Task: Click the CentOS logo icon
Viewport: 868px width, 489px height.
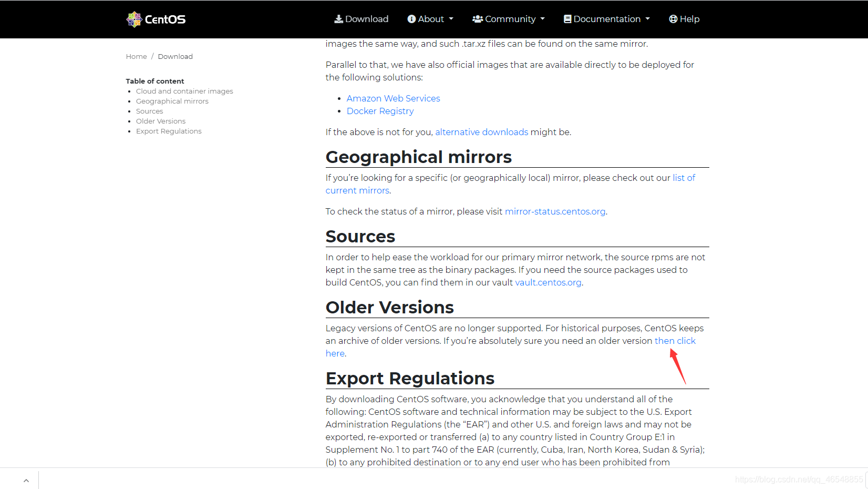Action: [134, 19]
